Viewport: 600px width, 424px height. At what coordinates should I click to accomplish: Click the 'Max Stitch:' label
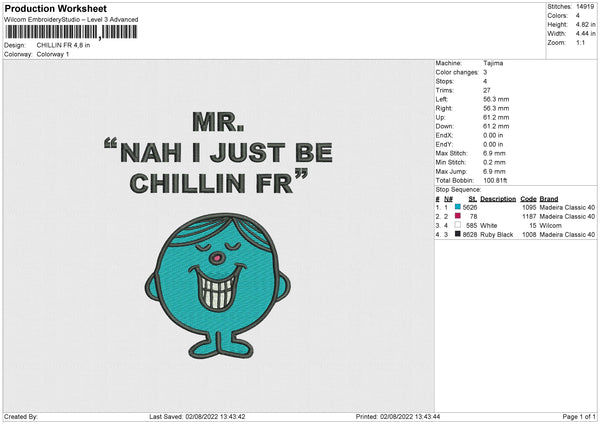point(452,153)
